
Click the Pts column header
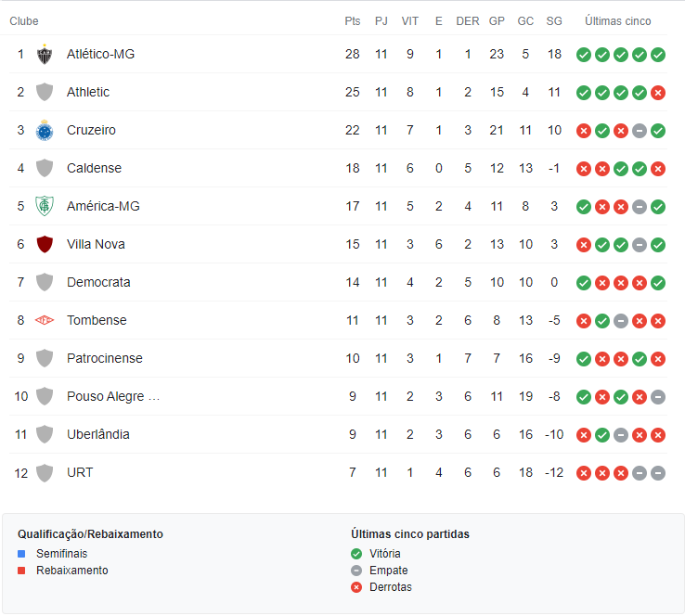click(352, 21)
